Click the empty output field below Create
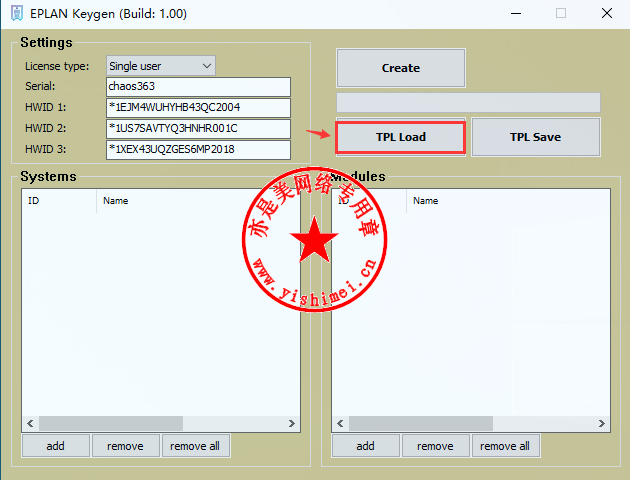Image resolution: width=630 pixels, height=480 pixels. click(468, 102)
